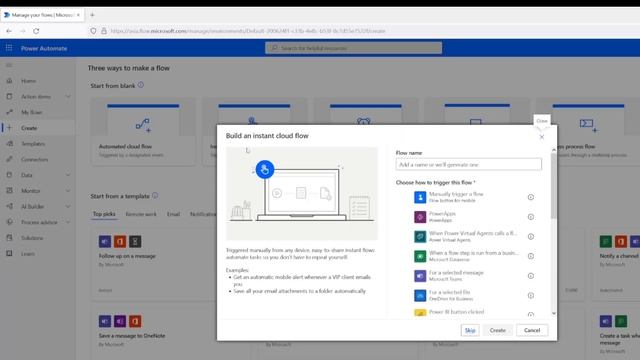Open Solutions in the sidebar
Viewport: 640px width, 360px height.
[x=32, y=238]
